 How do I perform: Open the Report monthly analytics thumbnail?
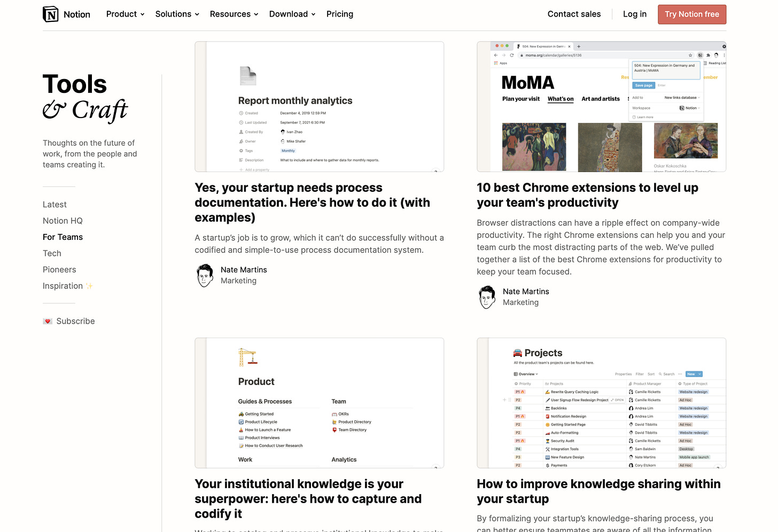click(320, 107)
